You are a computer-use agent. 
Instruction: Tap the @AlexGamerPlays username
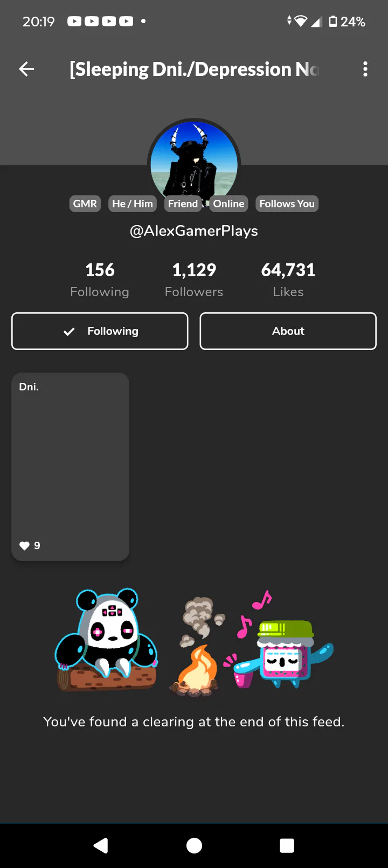[x=194, y=231]
